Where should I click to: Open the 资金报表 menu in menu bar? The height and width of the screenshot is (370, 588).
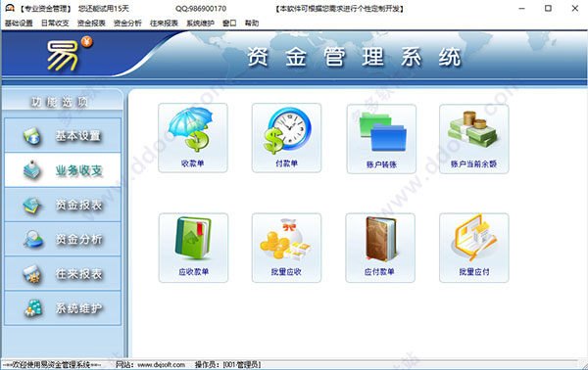pyautogui.click(x=91, y=23)
